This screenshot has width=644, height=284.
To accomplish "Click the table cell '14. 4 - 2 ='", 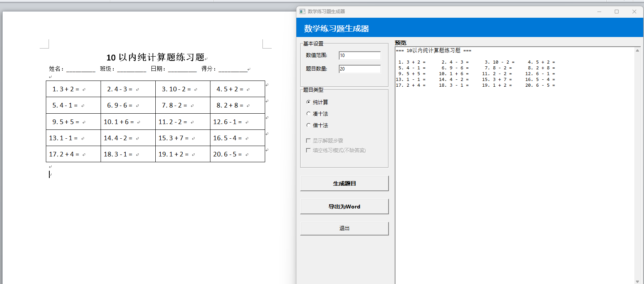I will (x=128, y=138).
